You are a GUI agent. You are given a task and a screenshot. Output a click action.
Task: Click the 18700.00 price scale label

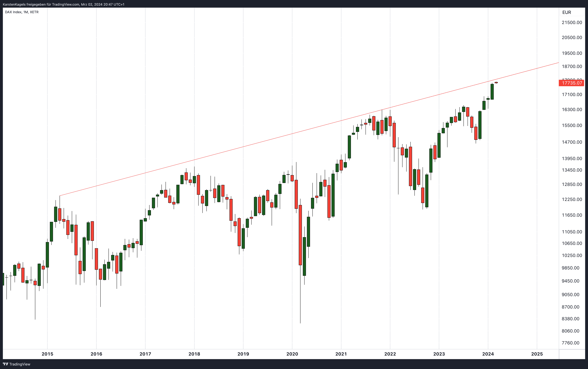coord(572,66)
